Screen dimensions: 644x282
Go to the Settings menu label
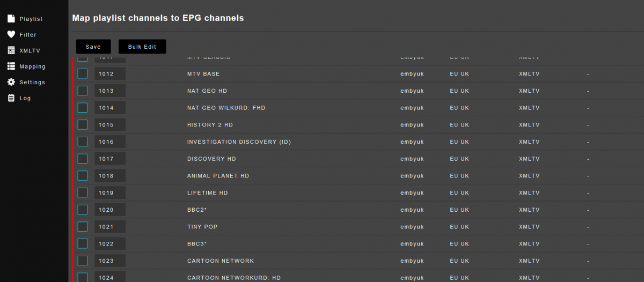coord(32,82)
